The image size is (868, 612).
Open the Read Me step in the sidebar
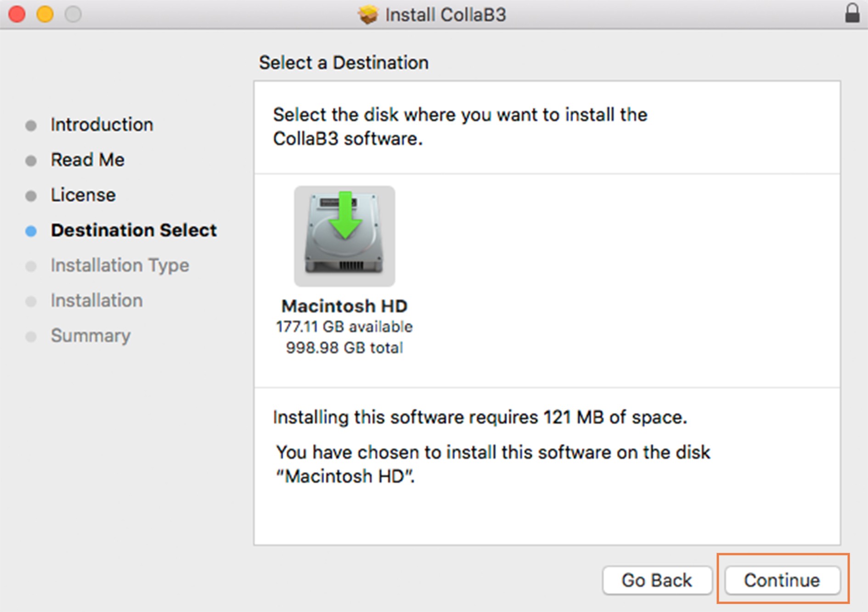click(x=87, y=160)
